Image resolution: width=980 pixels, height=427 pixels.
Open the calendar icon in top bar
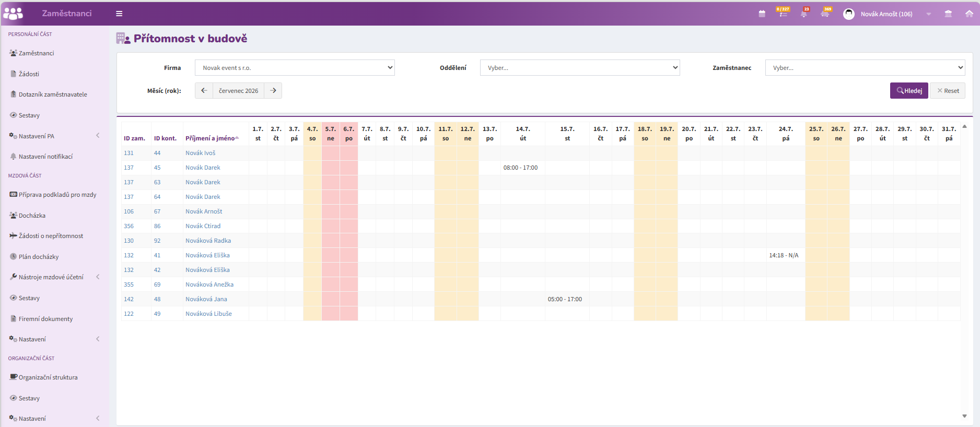coord(762,14)
